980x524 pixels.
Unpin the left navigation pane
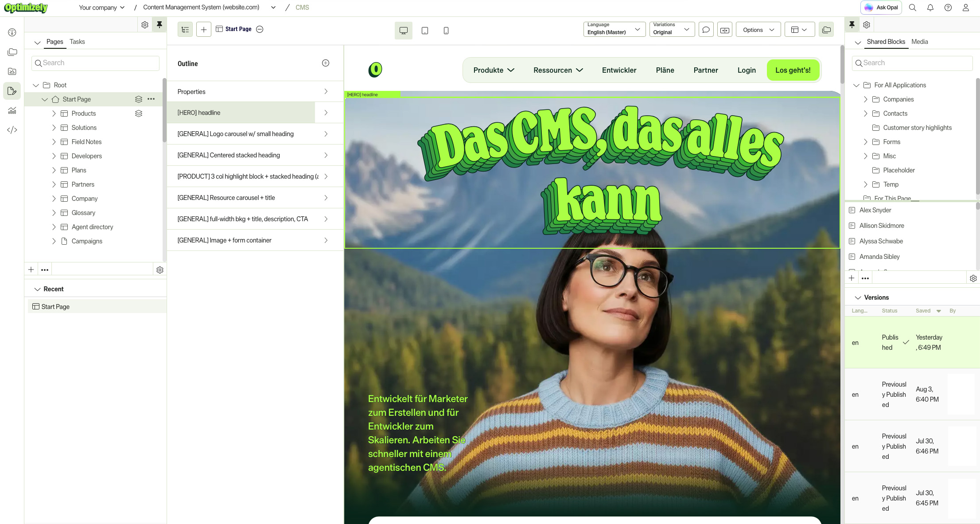(159, 25)
